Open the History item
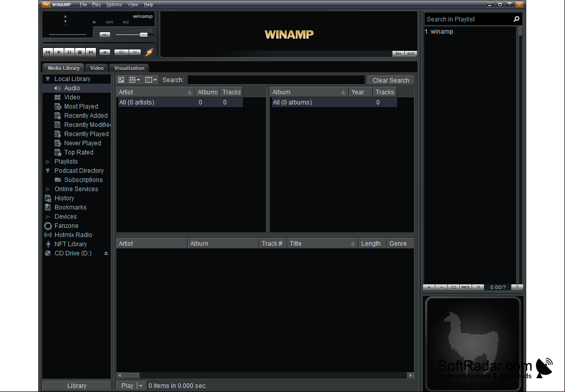The image size is (565, 392). (64, 198)
